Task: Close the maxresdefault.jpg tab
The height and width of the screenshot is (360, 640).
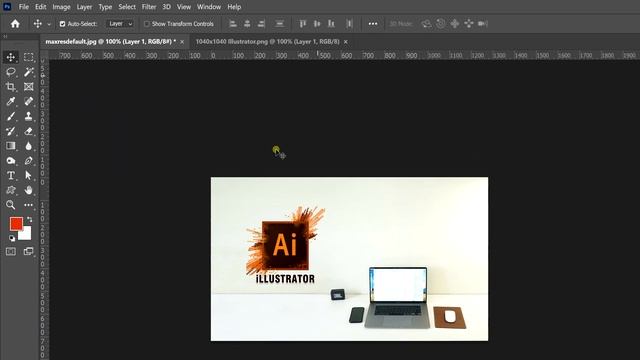Action: [x=182, y=42]
